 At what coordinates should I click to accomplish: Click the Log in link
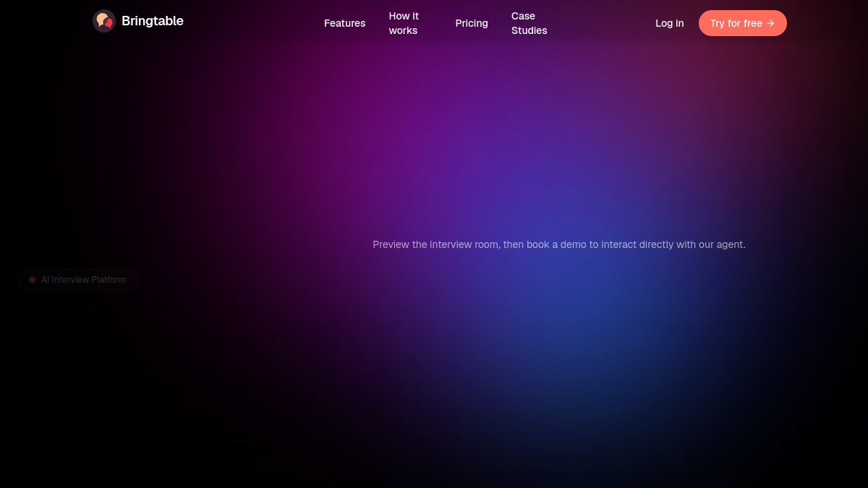[670, 23]
